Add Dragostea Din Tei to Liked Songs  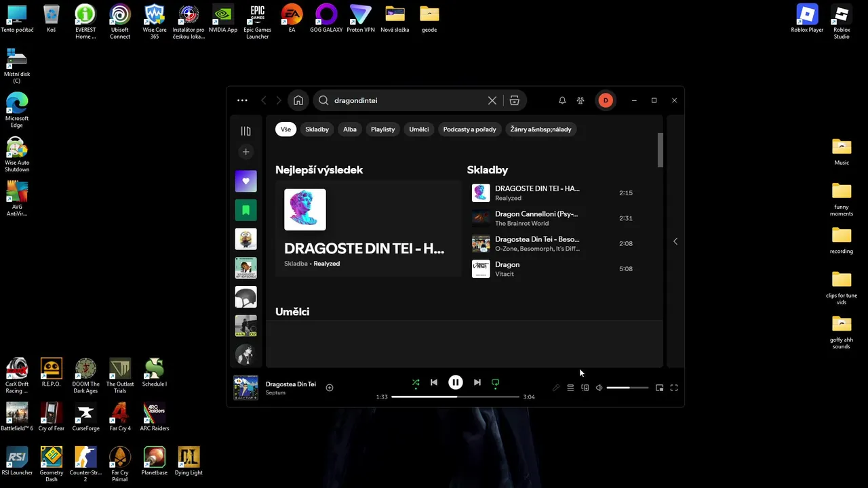coord(330,388)
